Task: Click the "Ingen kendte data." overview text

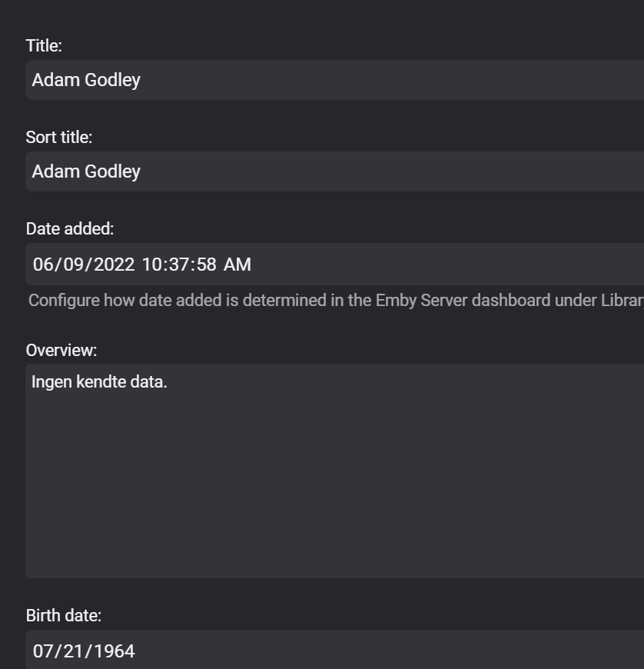Action: click(x=99, y=381)
